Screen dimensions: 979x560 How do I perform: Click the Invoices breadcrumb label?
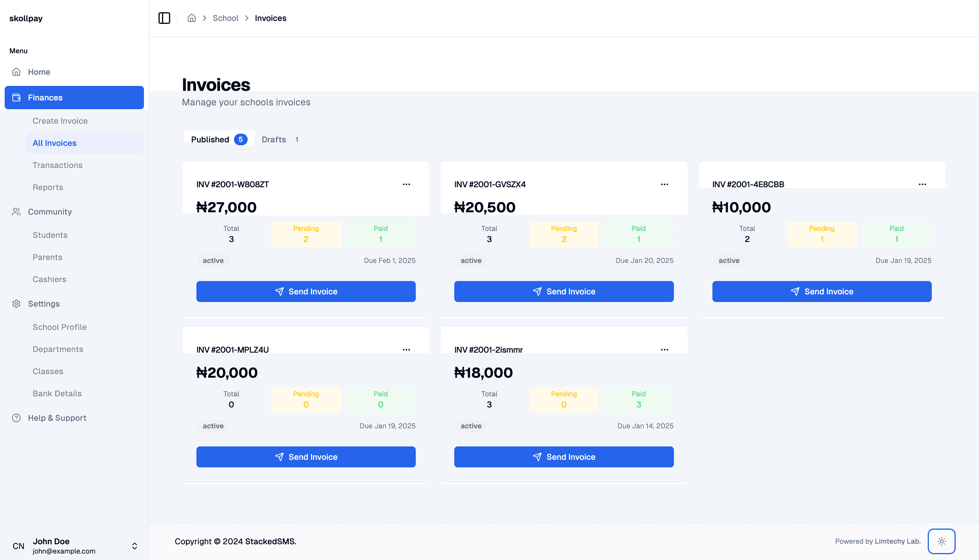pos(270,18)
